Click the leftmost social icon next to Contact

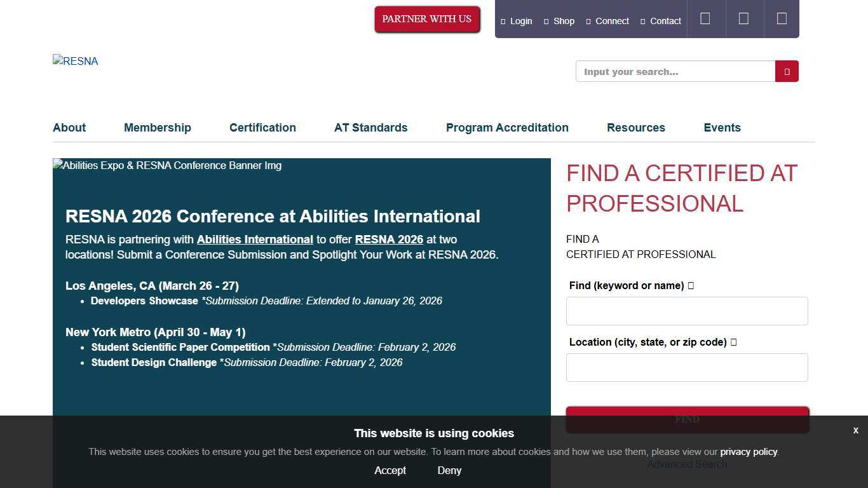pyautogui.click(x=705, y=19)
